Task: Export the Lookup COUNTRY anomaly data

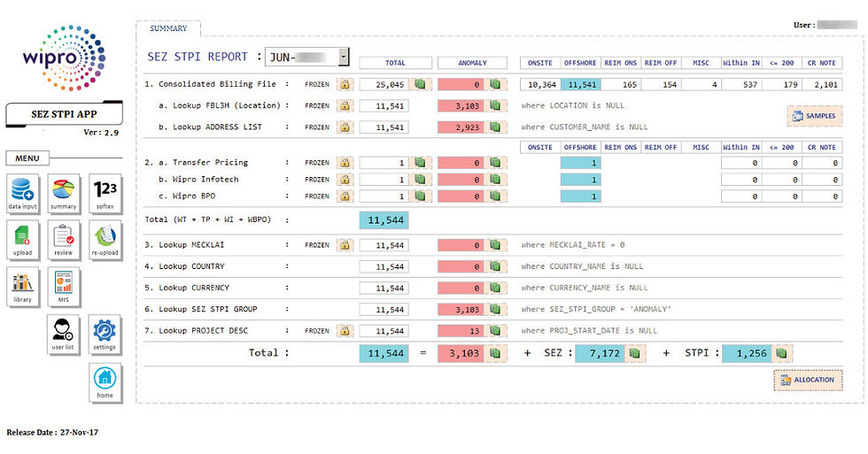Action: (495, 266)
